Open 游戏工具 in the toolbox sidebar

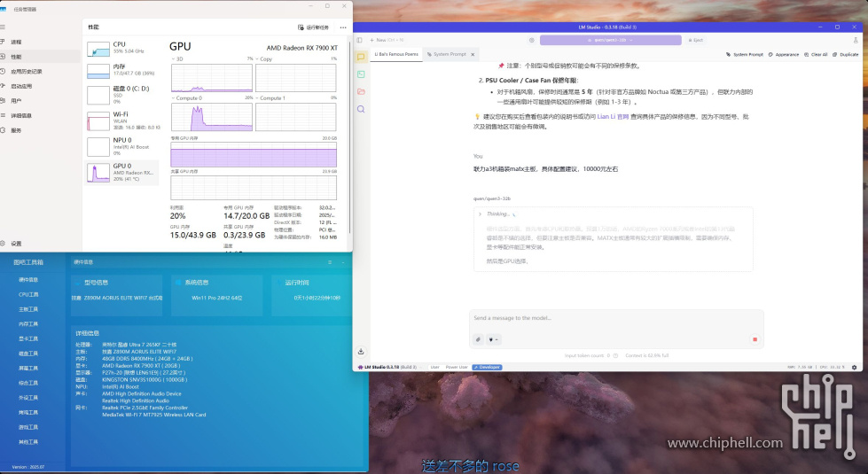click(28, 427)
